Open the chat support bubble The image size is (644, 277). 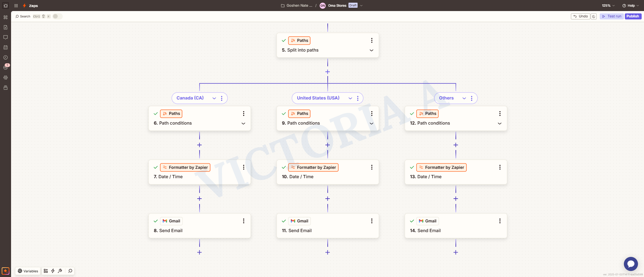tap(631, 264)
